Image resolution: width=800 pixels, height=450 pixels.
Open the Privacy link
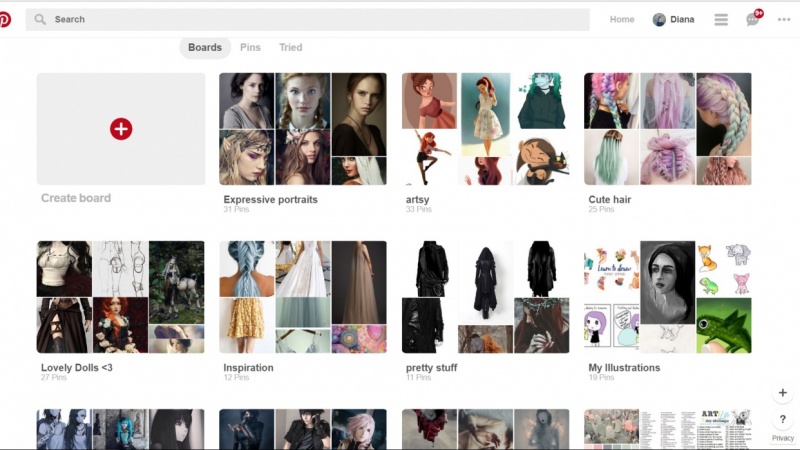(x=783, y=438)
